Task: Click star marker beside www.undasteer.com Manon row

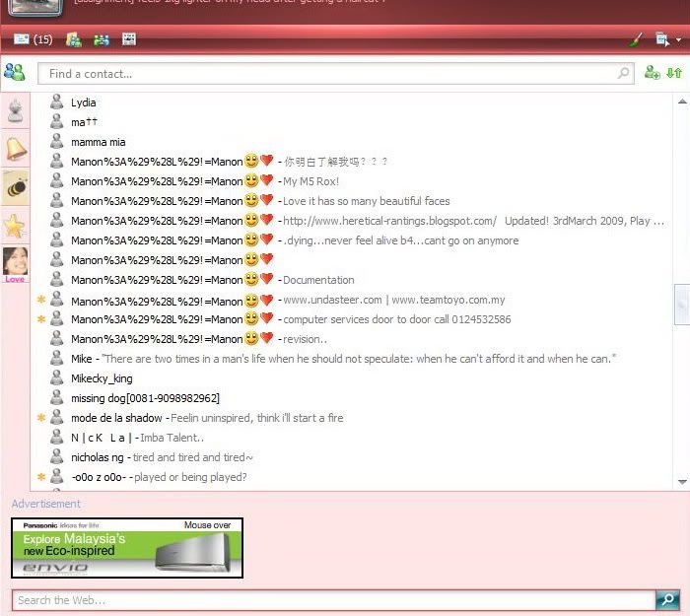Action: click(41, 300)
